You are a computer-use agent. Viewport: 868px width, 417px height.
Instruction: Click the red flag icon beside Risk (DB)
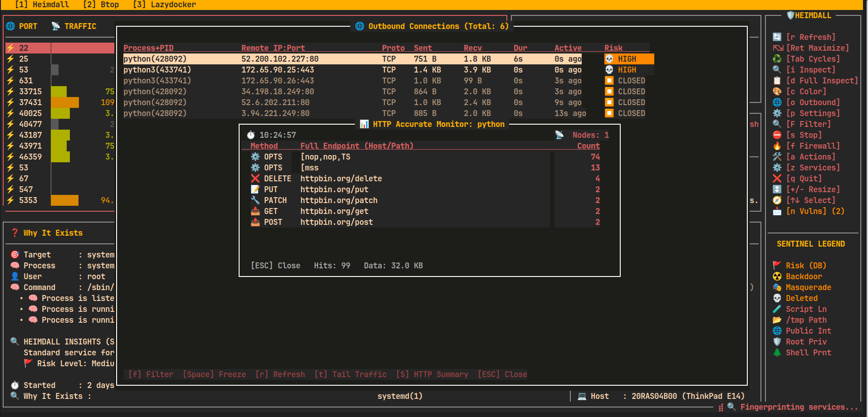click(777, 266)
